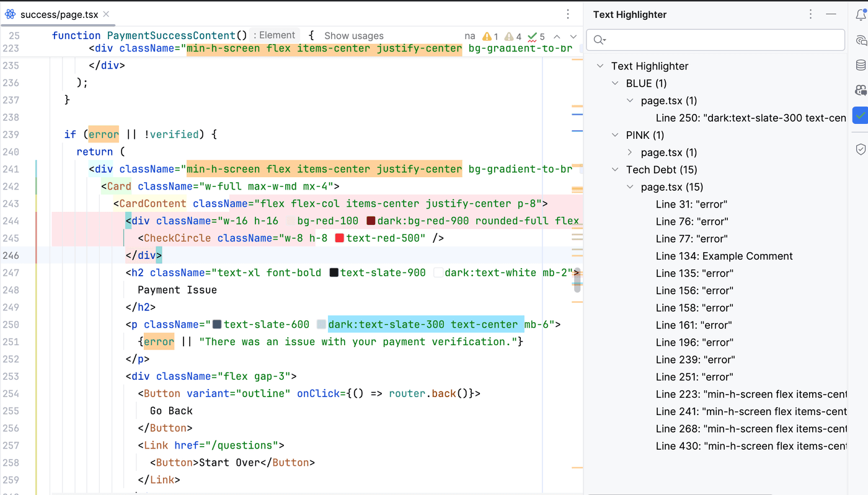The height and width of the screenshot is (495, 868).
Task: Click the "Payment Issue" text in the editor
Action: [x=177, y=290]
